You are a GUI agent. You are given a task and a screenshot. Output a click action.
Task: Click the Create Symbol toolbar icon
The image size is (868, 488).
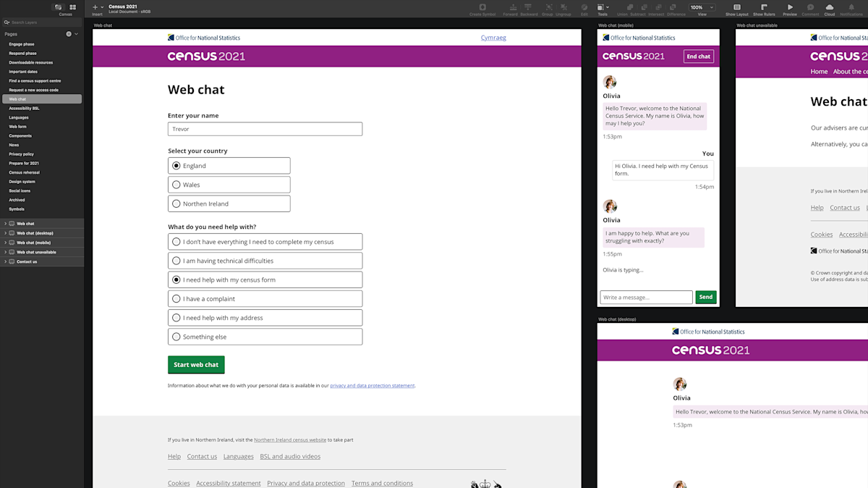(x=482, y=7)
